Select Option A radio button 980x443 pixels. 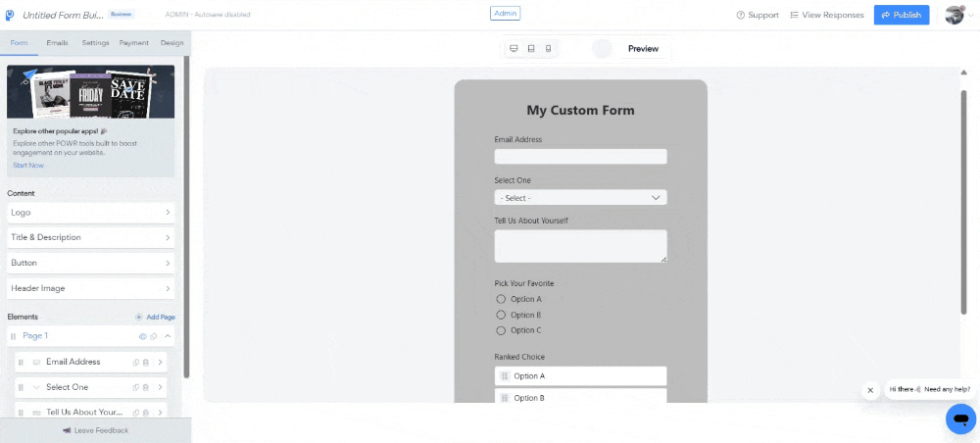pyautogui.click(x=501, y=299)
